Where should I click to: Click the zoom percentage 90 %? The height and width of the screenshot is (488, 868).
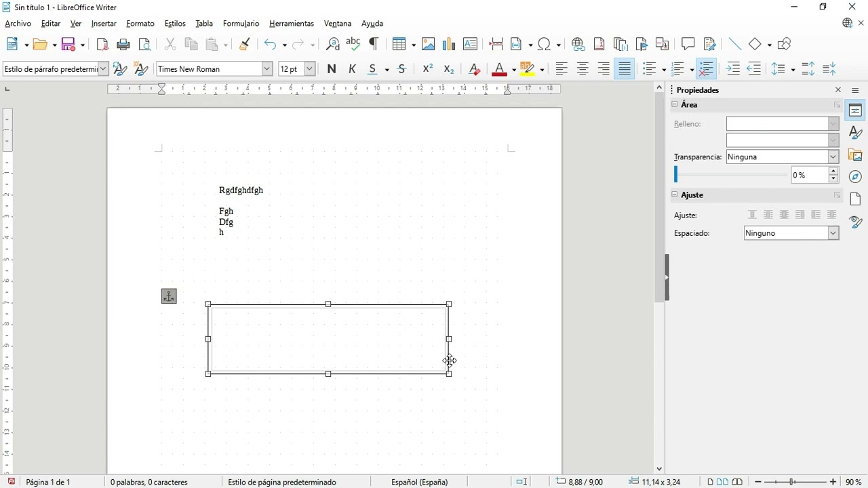[854, 482]
